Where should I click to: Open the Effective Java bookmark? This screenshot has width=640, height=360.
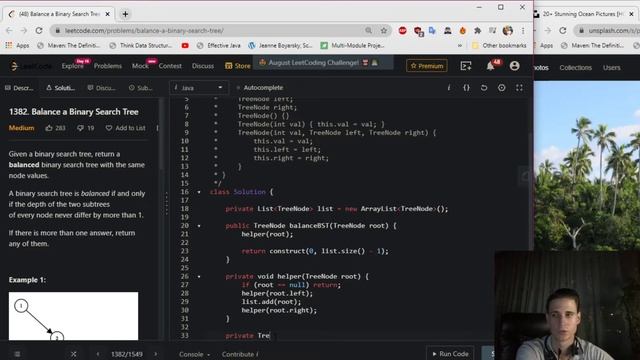(x=219, y=45)
